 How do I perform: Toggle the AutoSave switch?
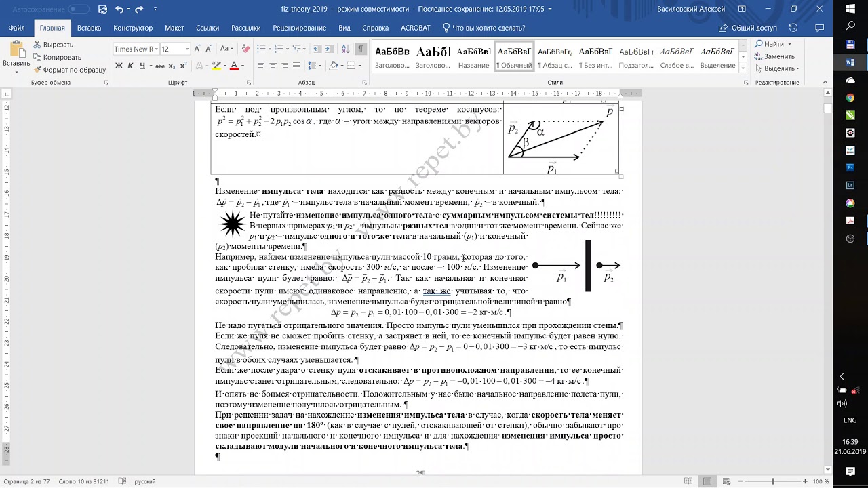point(79,9)
